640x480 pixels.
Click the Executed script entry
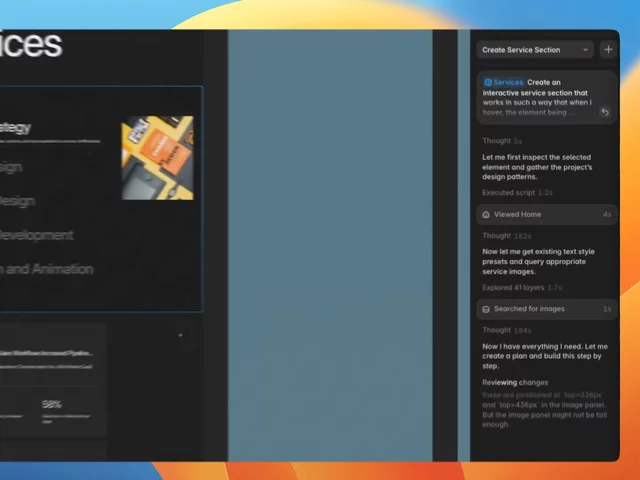517,193
